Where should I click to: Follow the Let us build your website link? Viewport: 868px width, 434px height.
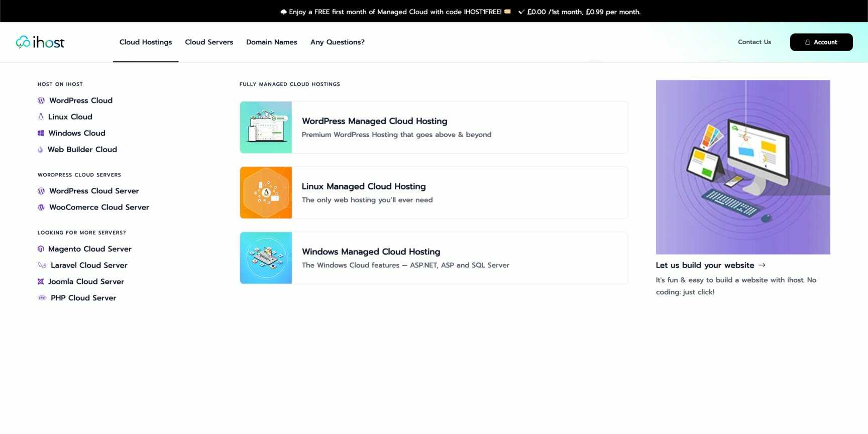(705, 265)
